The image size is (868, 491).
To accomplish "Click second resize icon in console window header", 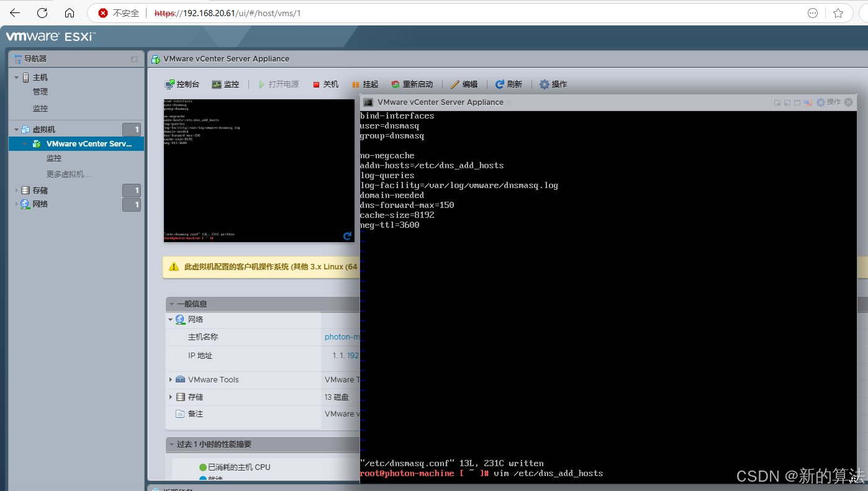I will point(787,102).
